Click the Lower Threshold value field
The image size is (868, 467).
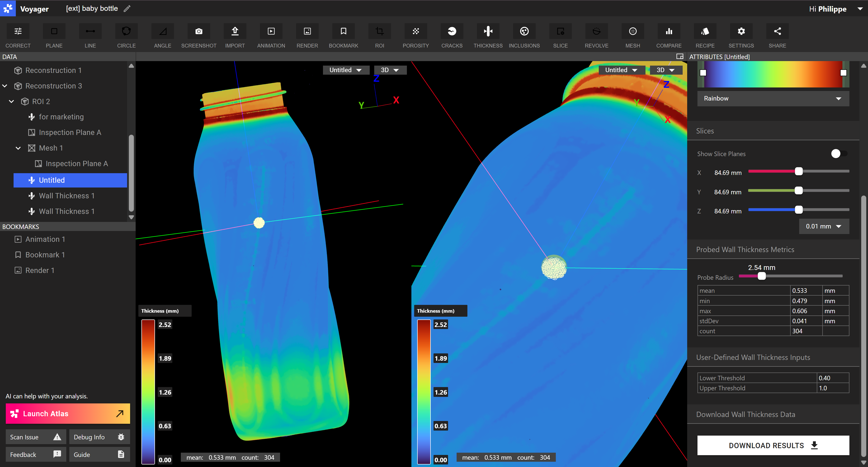pyautogui.click(x=832, y=378)
